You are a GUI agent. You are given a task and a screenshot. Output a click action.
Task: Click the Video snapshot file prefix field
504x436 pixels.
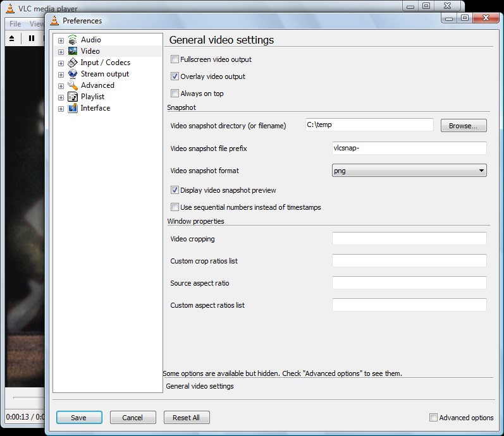409,148
